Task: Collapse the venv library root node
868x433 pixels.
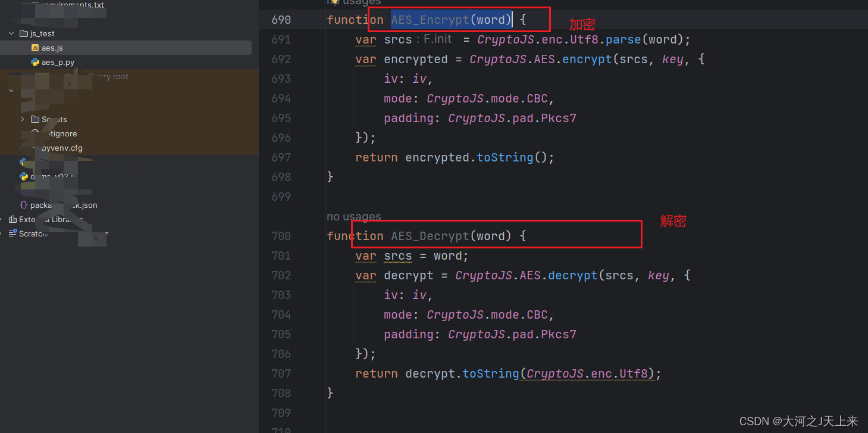Action: [x=10, y=91]
